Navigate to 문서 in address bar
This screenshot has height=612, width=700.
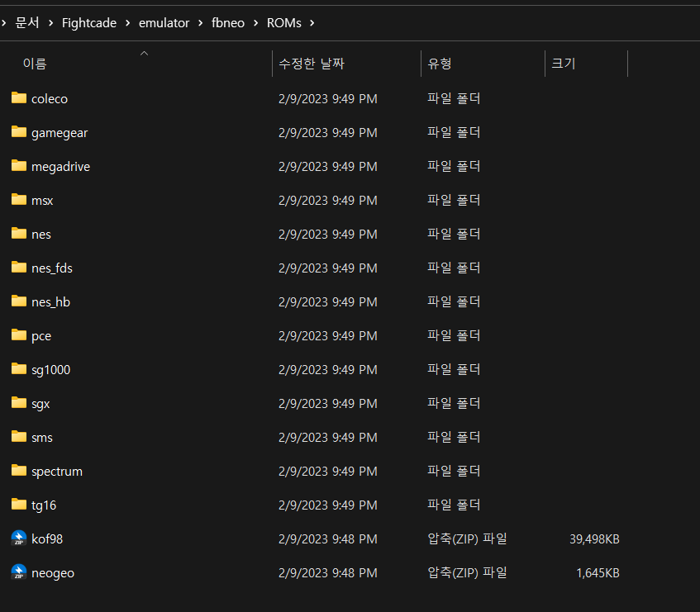tap(27, 23)
